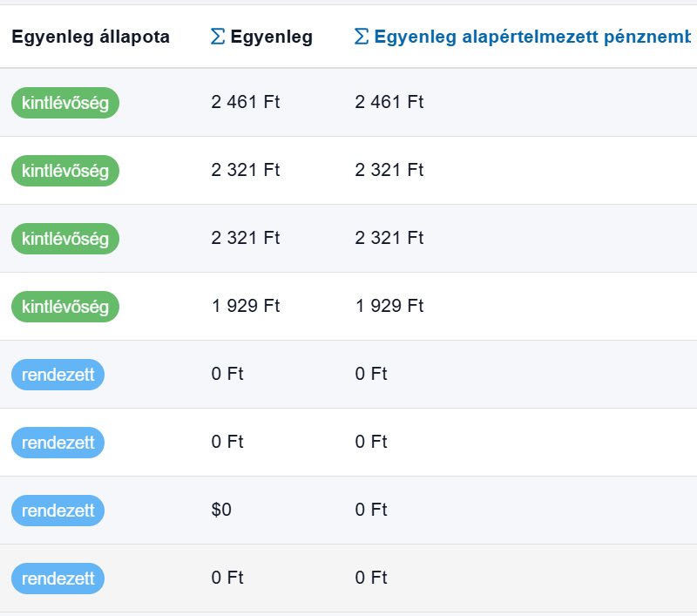Click kintlévőség badge in first 2 321 Ft row

tap(65, 170)
